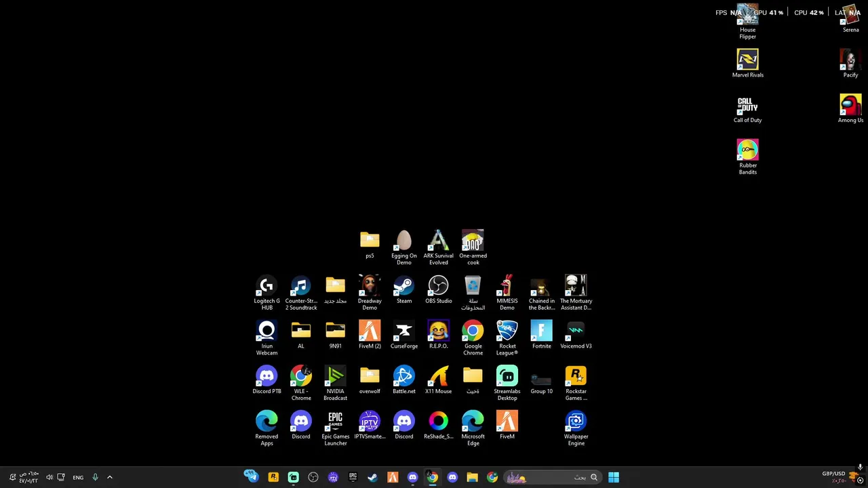868x488 pixels.
Task: Select the Voicemod V3 icon
Action: (576, 335)
